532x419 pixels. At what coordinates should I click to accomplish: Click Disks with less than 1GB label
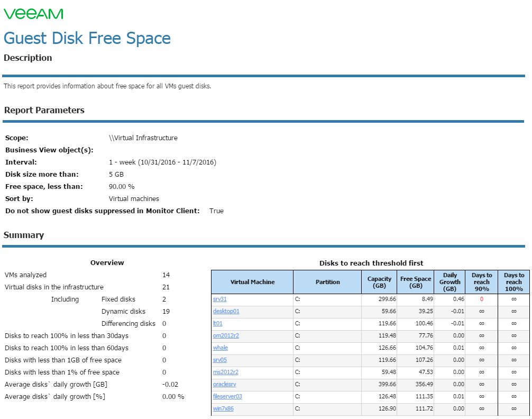(63, 360)
